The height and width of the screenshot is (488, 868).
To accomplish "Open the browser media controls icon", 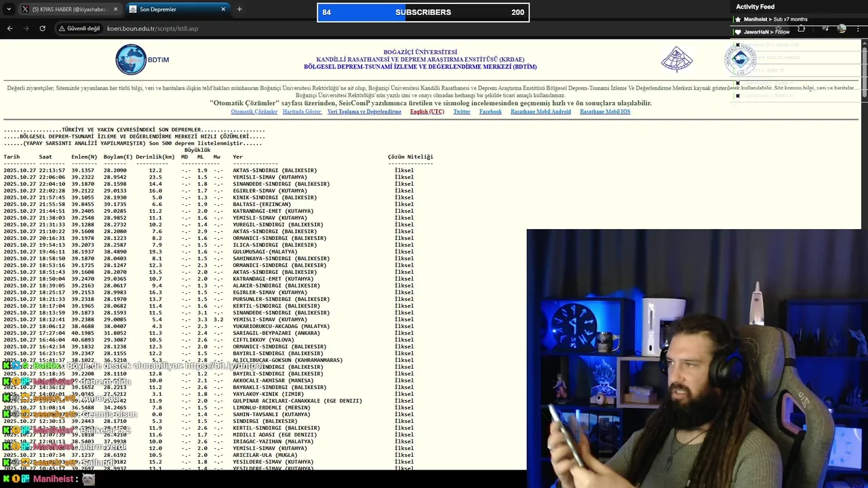I will [825, 28].
